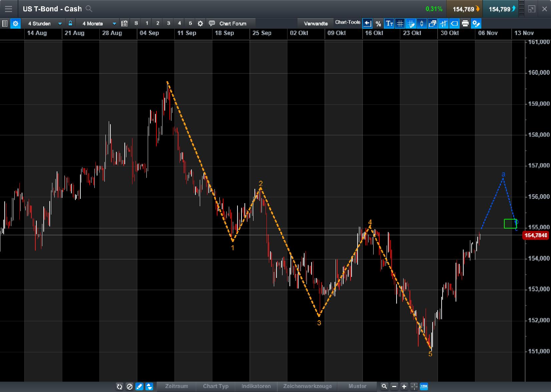Open the text annotation tool (Tt icon)

pyautogui.click(x=389, y=23)
